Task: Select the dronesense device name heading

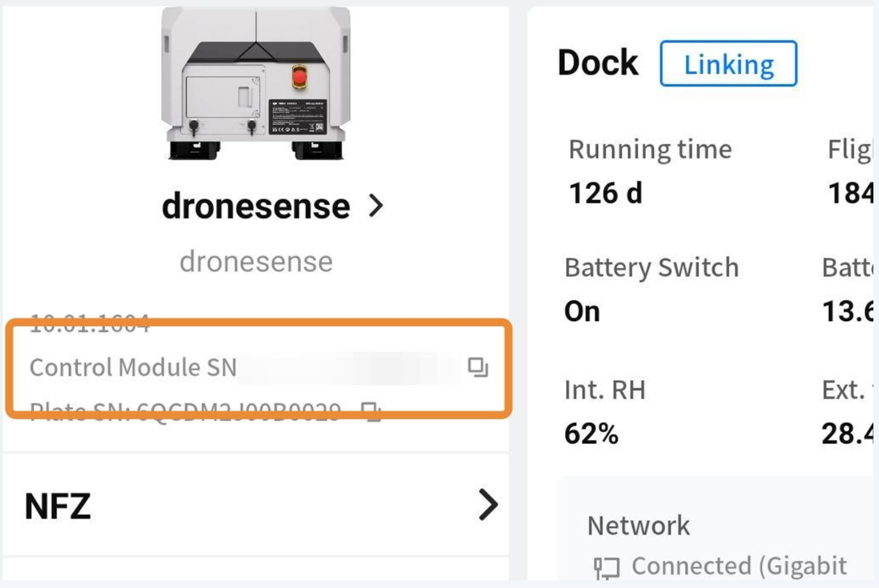Action: point(256,206)
